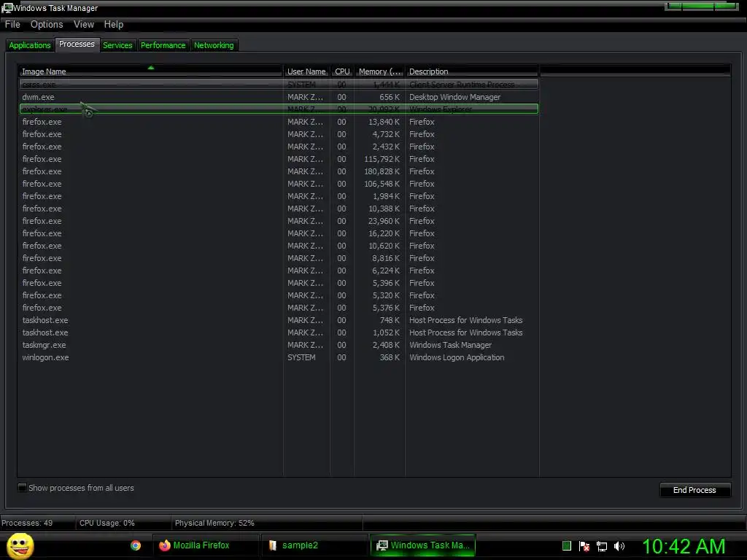This screenshot has height=560, width=747.
Task: Select firefox.exe using 1,984 K memory
Action: click(x=279, y=196)
